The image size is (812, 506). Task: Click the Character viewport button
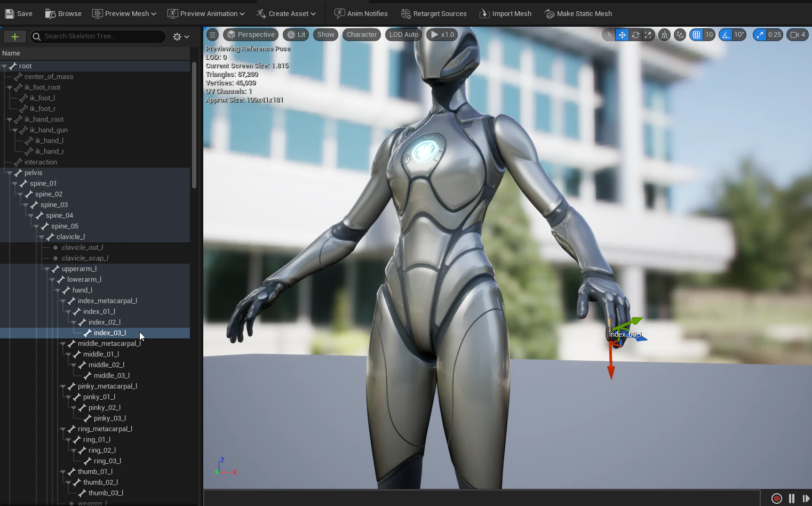point(362,35)
